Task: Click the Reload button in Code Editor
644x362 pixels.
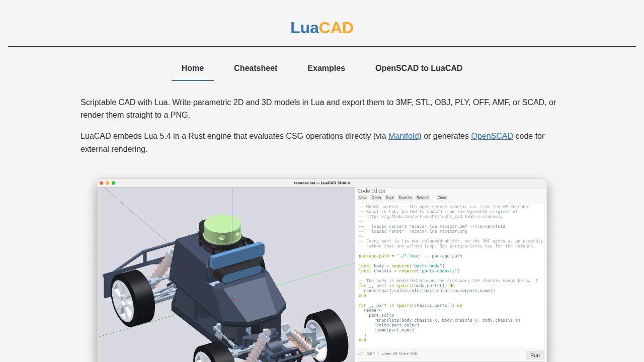Action: (423, 198)
